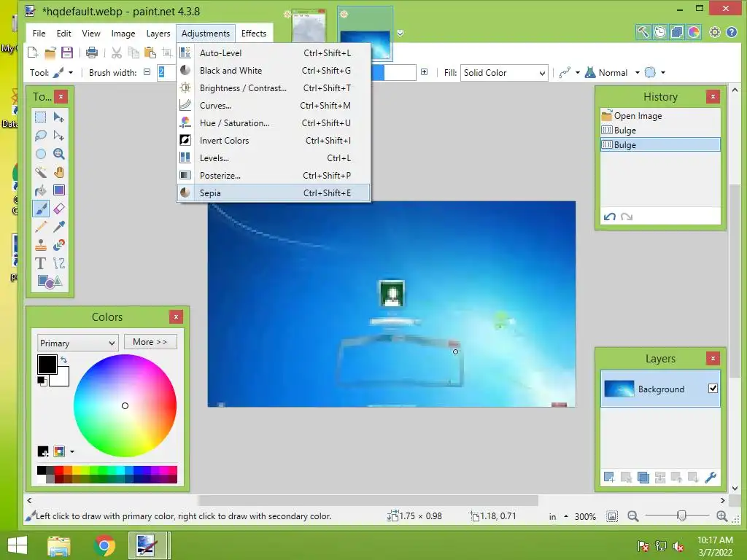This screenshot has width=747, height=560.
Task: Decrease brush width minus button
Action: click(147, 72)
